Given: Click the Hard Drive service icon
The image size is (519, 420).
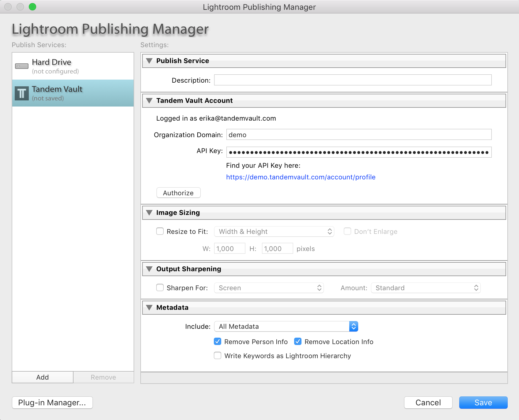Looking at the screenshot, I should [x=22, y=66].
